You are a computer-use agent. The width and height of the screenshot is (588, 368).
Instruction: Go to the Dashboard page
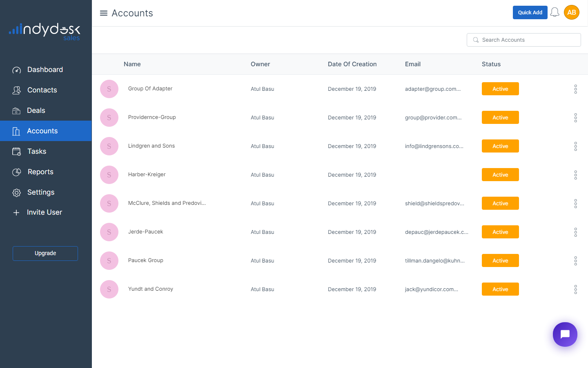pos(45,70)
